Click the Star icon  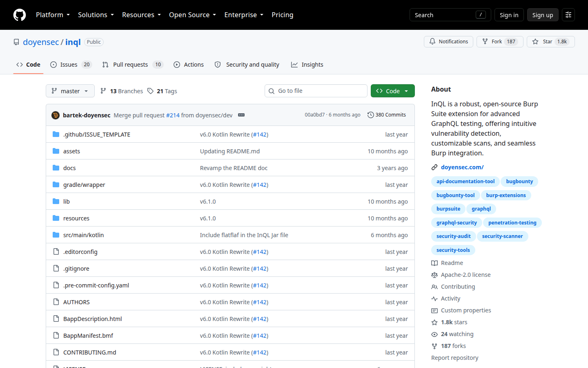535,42
